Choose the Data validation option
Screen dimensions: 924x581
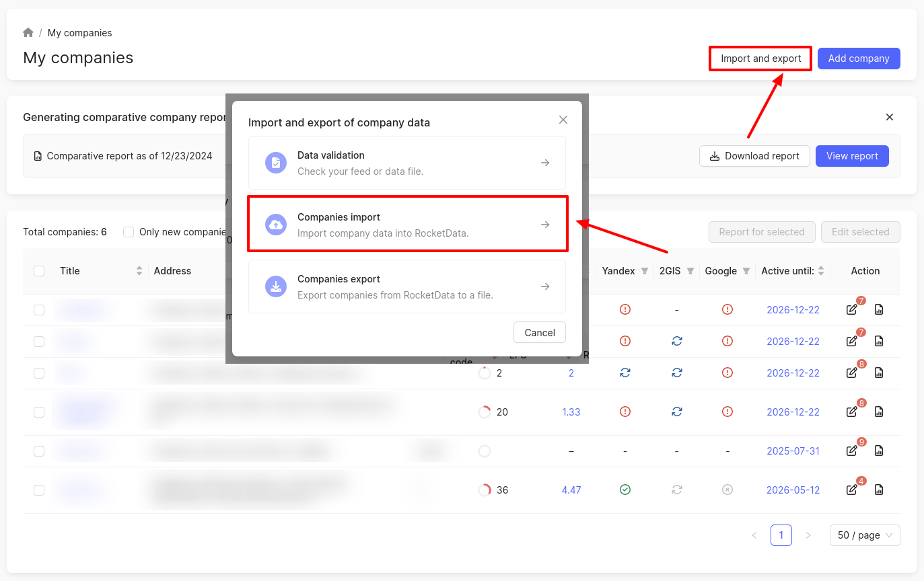(x=407, y=163)
